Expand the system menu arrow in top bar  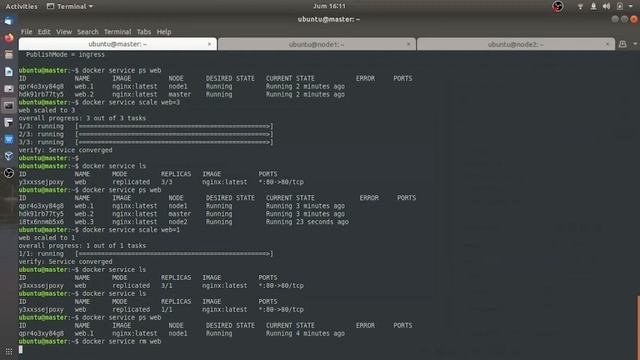click(x=631, y=7)
